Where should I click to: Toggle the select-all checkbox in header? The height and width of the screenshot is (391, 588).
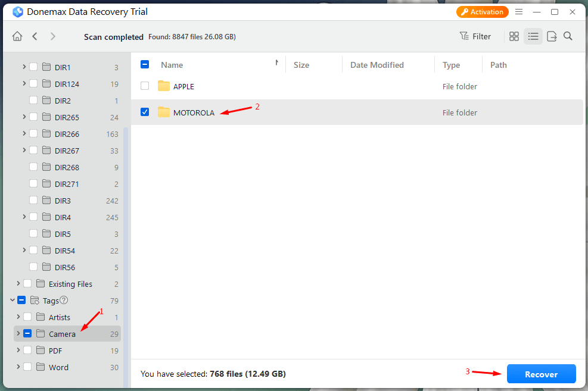145,64
